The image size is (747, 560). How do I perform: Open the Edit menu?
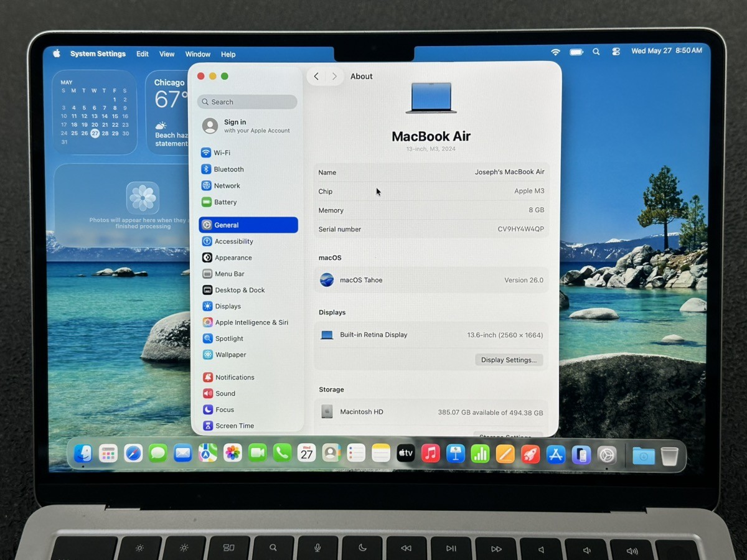coord(143,54)
